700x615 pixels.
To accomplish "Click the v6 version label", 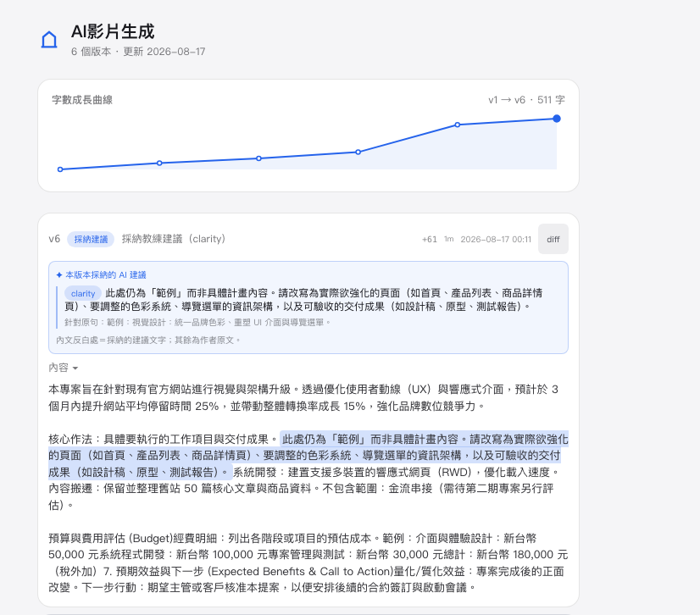I will [x=54, y=239].
